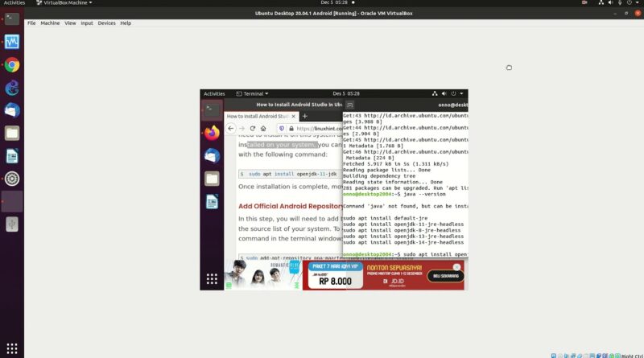Click the screen recording indicator in top bar
644x358 pixels.
pos(584,2)
